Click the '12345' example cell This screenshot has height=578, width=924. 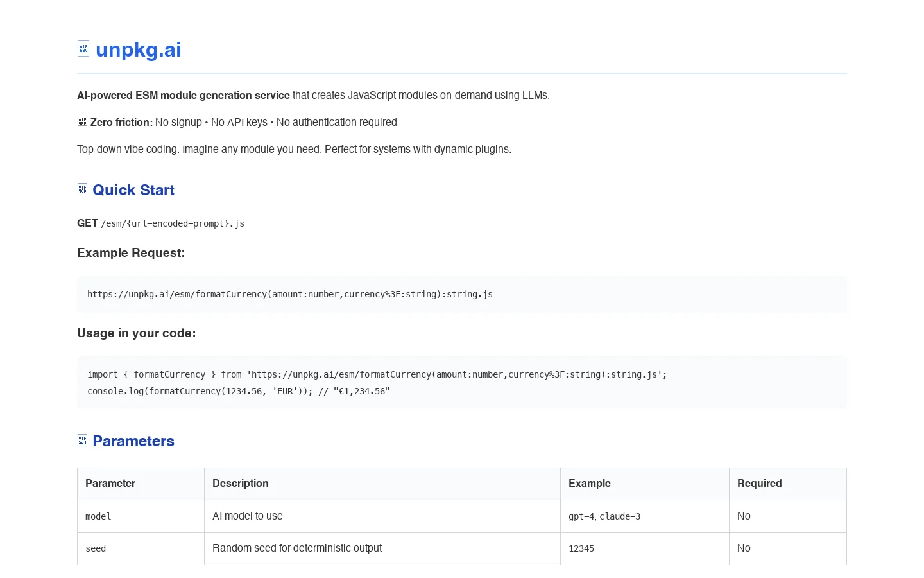645,548
